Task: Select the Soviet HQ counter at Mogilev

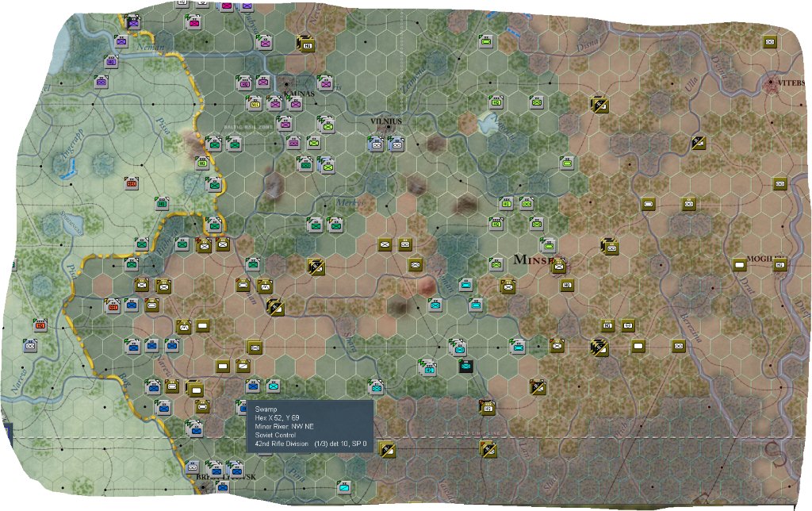Action: click(x=780, y=265)
